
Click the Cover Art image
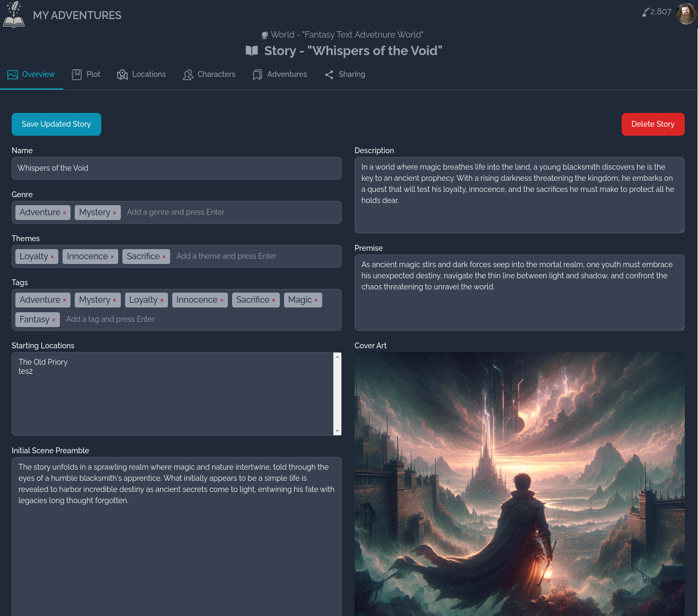pyautogui.click(x=519, y=484)
